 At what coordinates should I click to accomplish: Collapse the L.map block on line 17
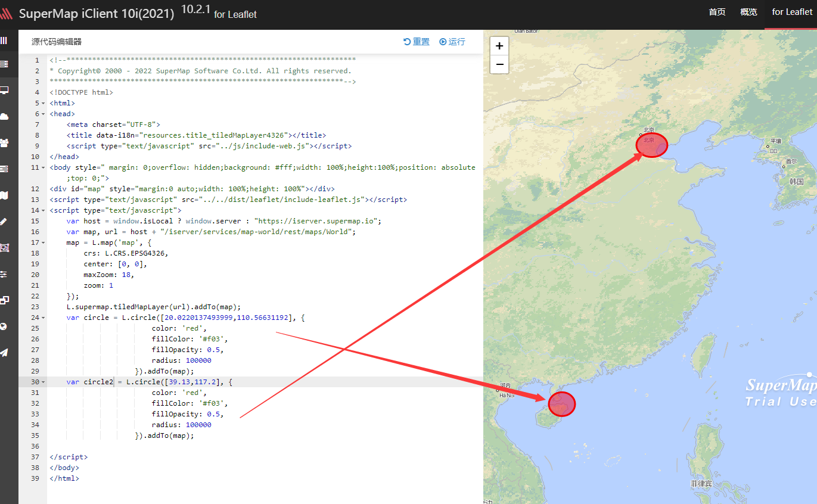tap(44, 242)
